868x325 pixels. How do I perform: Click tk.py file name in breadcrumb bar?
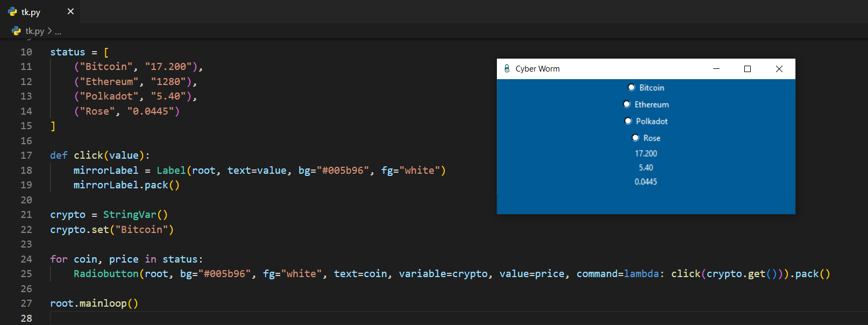click(35, 31)
